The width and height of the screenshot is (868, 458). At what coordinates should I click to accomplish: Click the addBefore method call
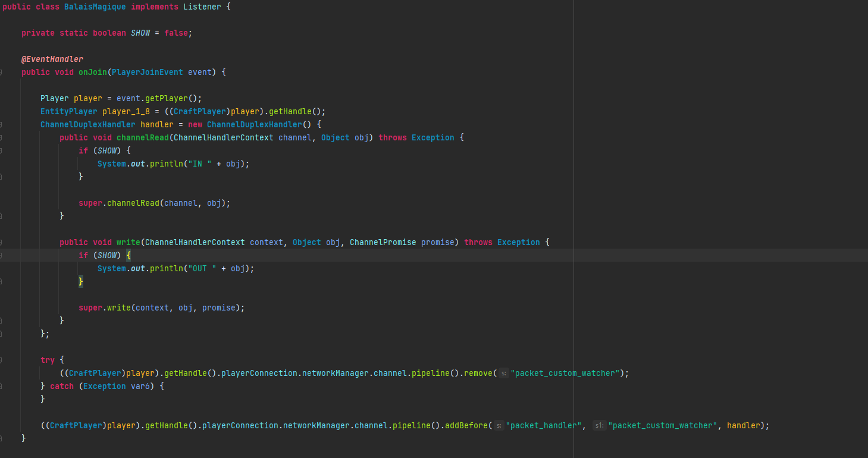(x=466, y=425)
